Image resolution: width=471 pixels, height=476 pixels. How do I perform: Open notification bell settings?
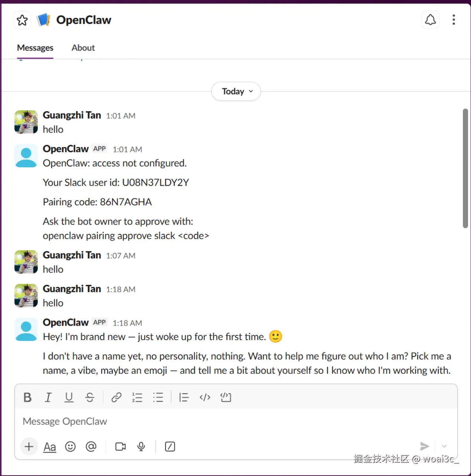(x=430, y=20)
